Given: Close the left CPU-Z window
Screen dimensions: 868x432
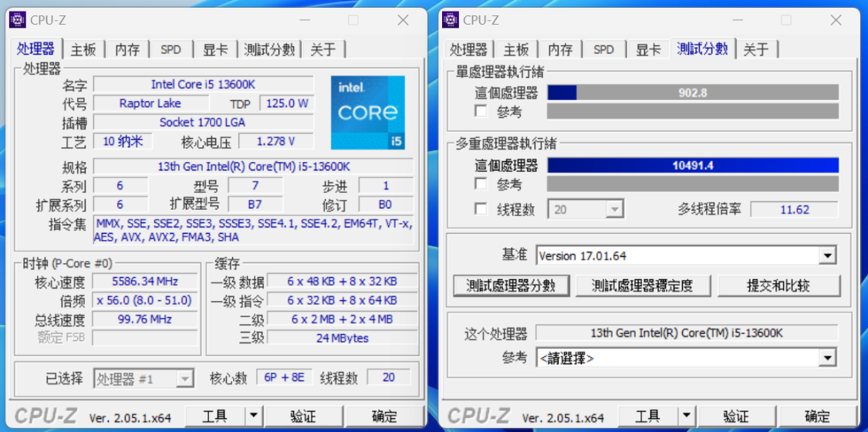Looking at the screenshot, I should (403, 21).
